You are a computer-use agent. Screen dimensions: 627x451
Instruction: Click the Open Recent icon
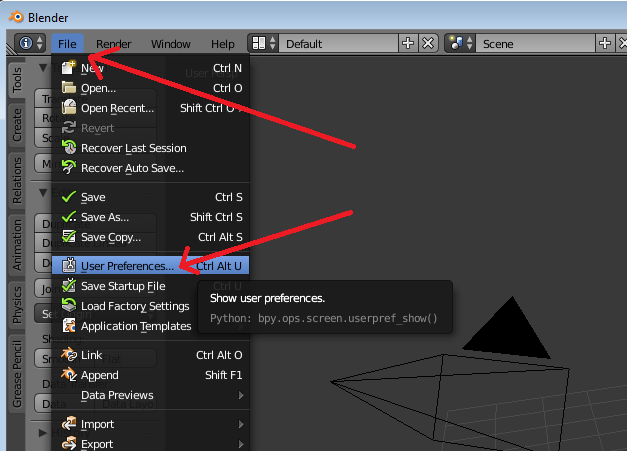pos(69,108)
